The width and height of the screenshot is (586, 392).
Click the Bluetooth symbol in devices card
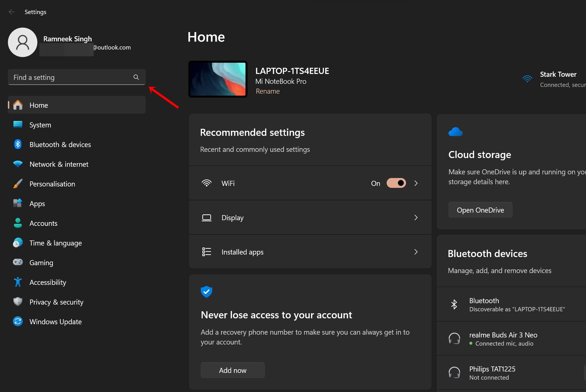[x=454, y=305]
